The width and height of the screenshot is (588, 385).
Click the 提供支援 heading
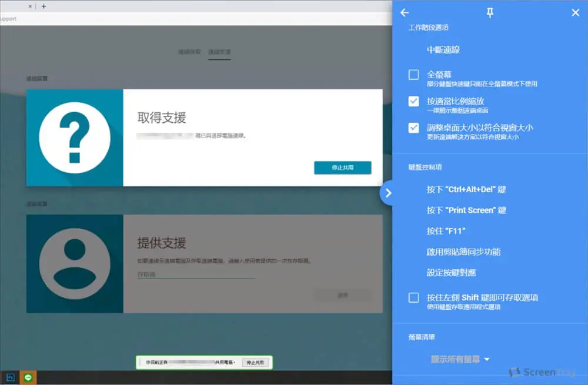162,243
